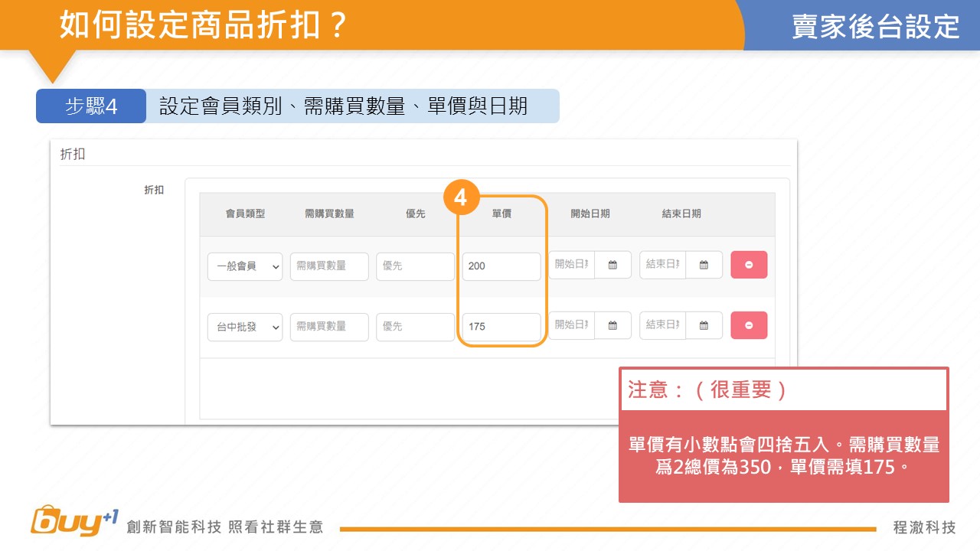Click the orange step 4 marker

[x=460, y=197]
